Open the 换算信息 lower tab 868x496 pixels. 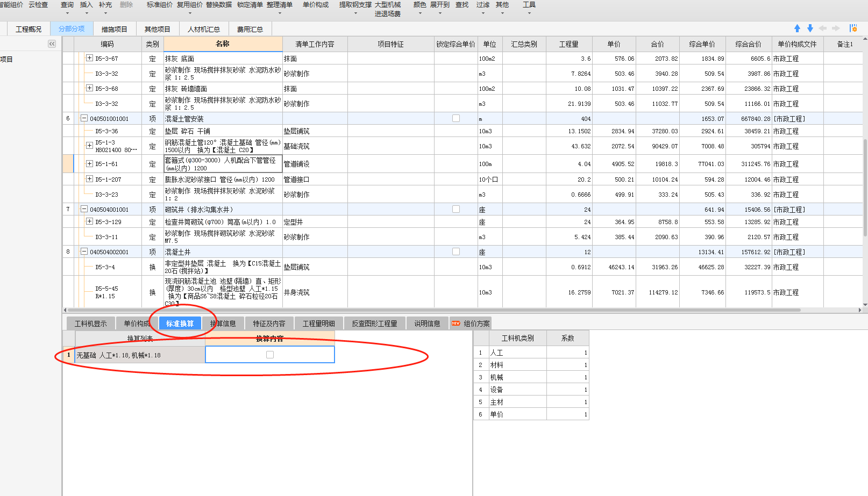coord(223,324)
